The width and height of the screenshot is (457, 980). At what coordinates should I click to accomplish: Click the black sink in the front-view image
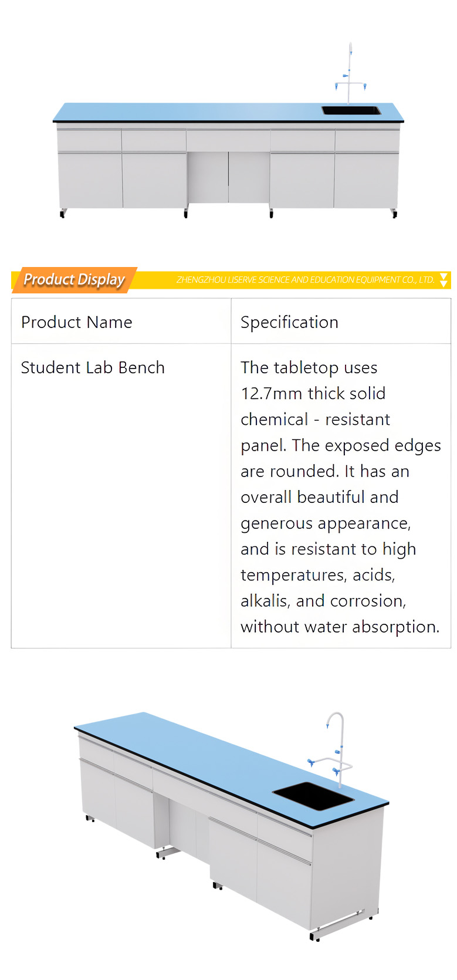351,110
